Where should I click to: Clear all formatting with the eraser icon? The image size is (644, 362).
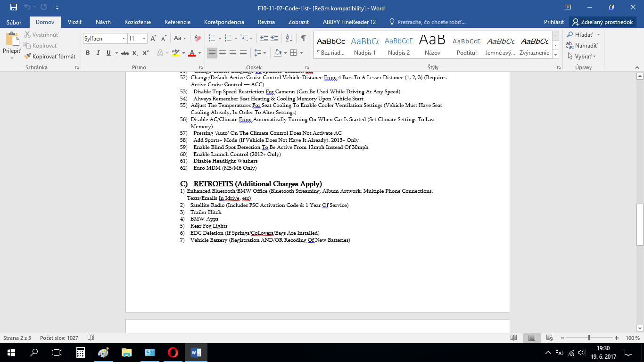pos(198,38)
